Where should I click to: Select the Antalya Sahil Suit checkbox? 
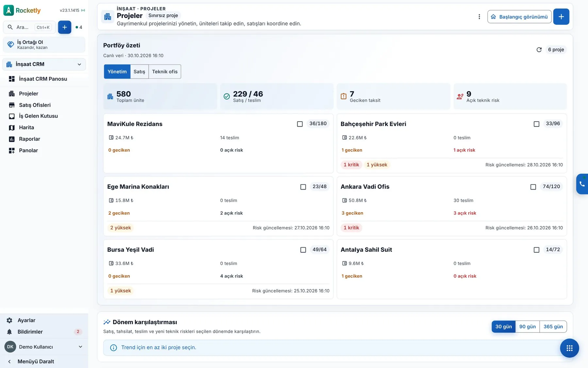click(x=536, y=250)
